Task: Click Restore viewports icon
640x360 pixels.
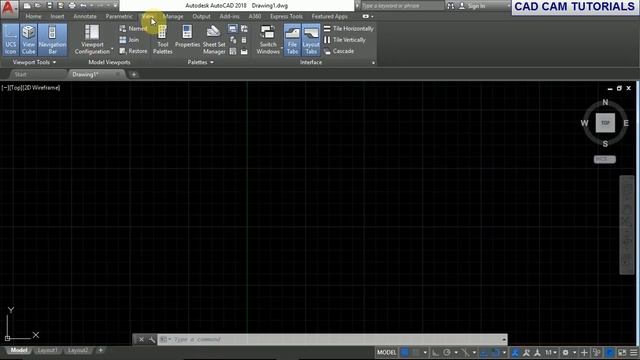Action: (x=133, y=51)
